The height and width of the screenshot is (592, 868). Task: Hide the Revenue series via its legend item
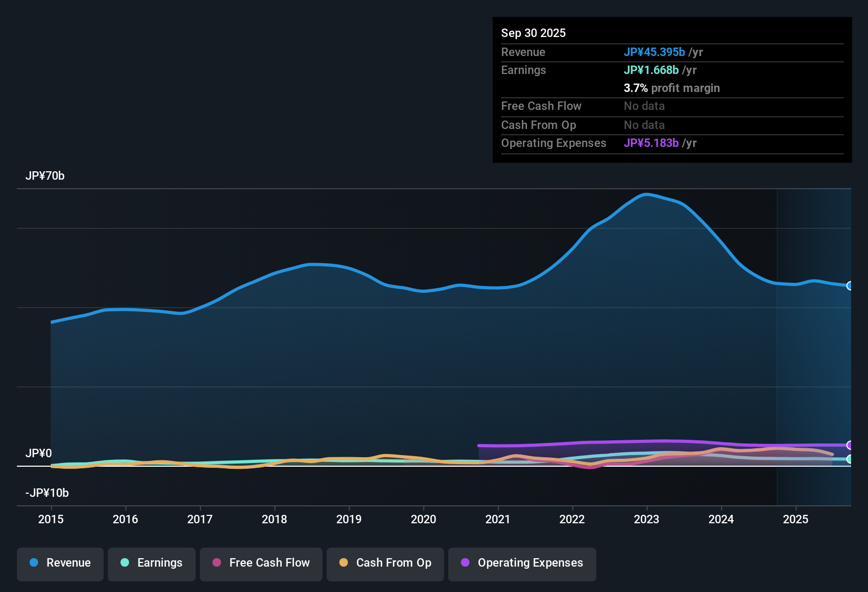(x=60, y=563)
